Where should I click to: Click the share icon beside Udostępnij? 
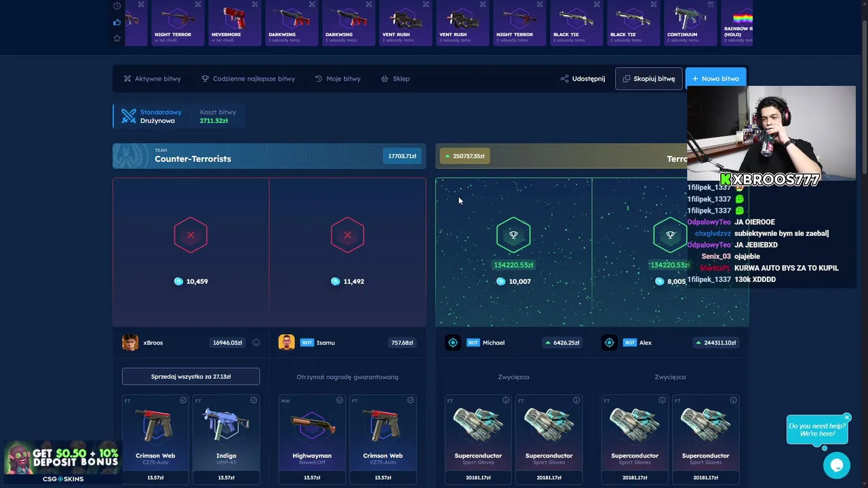click(x=564, y=79)
